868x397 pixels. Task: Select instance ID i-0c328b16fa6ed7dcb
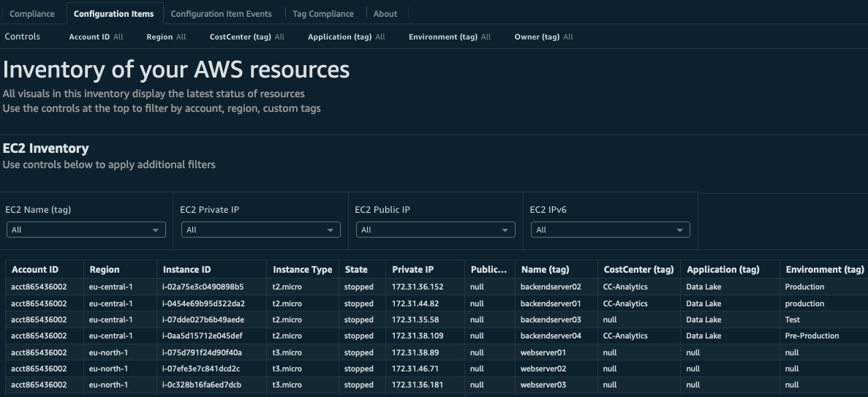[202, 385]
